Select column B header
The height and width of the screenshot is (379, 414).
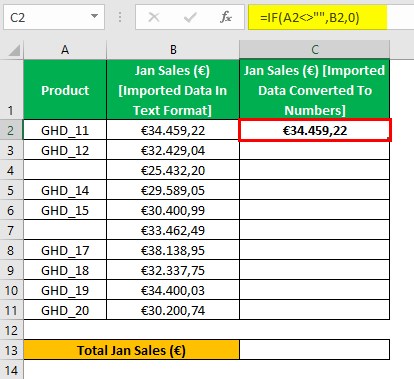(173, 50)
